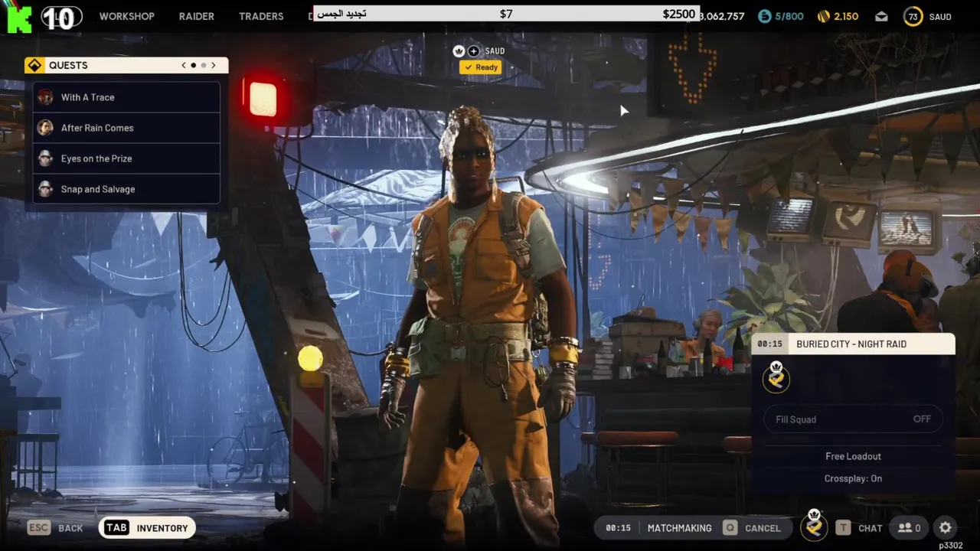
Task: Open the Workshop tab
Action: tap(126, 16)
